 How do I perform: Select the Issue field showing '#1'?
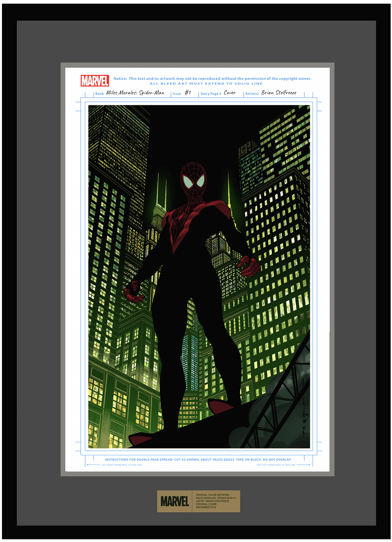pyautogui.click(x=188, y=93)
